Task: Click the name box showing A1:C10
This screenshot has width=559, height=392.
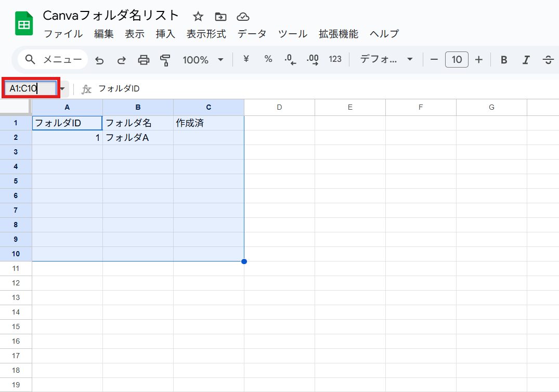Action: click(x=30, y=88)
